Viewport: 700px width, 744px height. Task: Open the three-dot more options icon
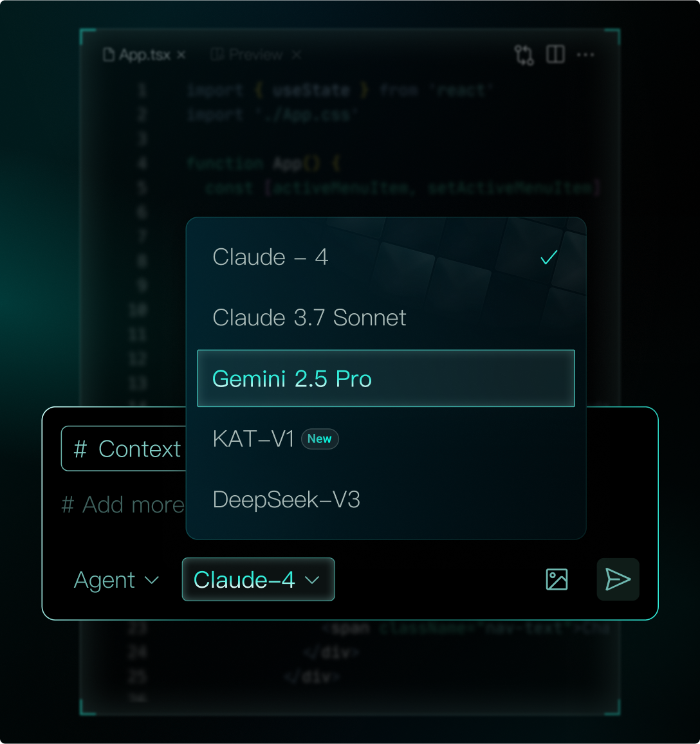(585, 55)
